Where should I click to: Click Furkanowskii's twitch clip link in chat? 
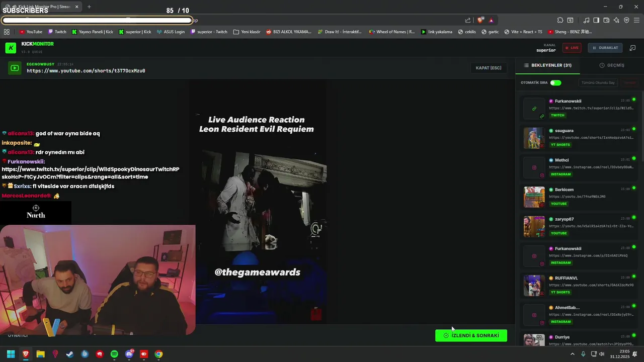[91, 173]
